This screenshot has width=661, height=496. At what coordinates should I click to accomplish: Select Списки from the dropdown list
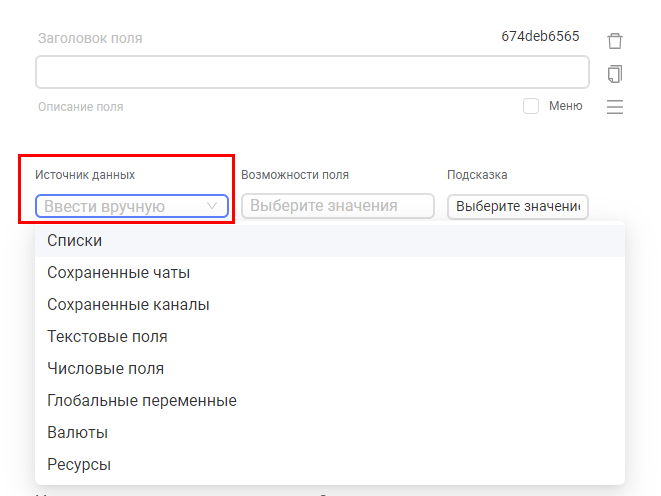(75, 241)
